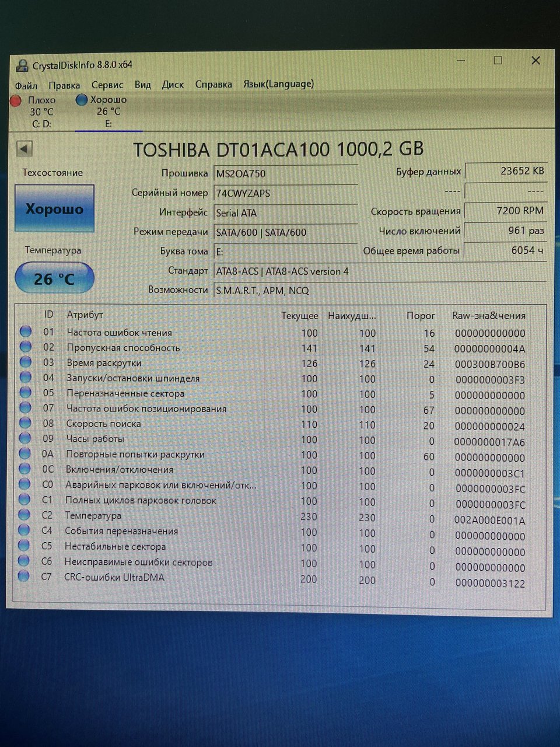Click the drive title TOSHIBA DT01ACA100
Image resolution: width=560 pixels, height=747 pixels.
click(278, 149)
